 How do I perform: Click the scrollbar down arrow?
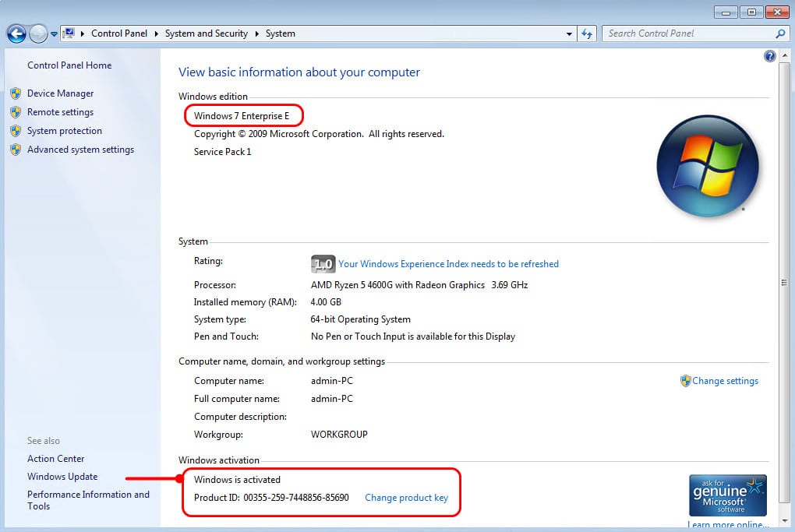click(x=785, y=521)
